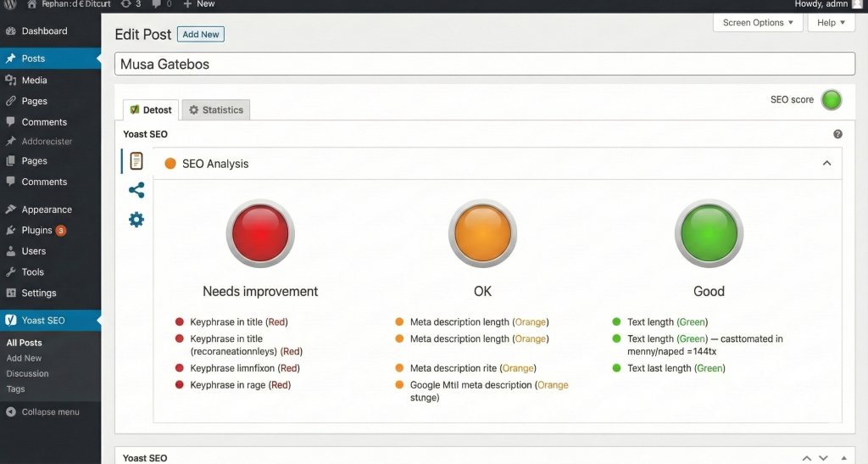Click the orange SEO Analysis status dot
868x464 pixels.
click(x=170, y=164)
